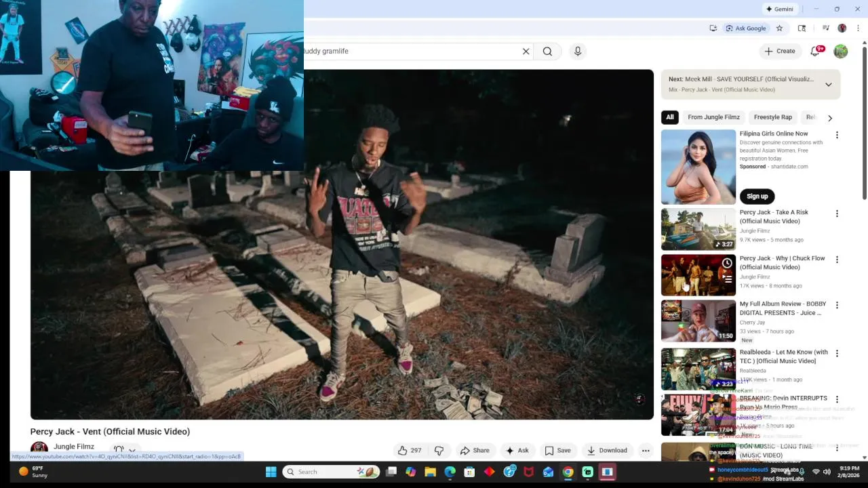Open My Full Album Review thumbnail
This screenshot has height=488, width=868.
pyautogui.click(x=698, y=321)
